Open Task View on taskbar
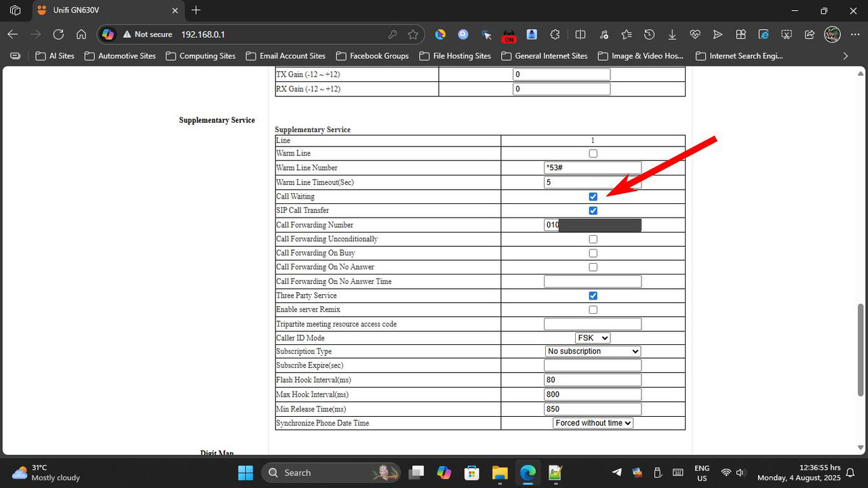868x488 pixels. (x=416, y=472)
